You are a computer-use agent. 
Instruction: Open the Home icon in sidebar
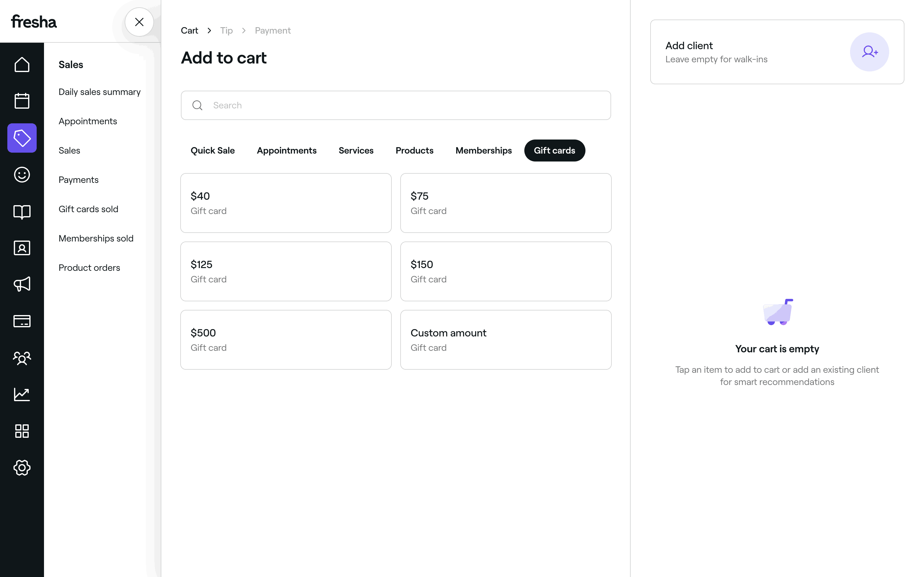[22, 64]
